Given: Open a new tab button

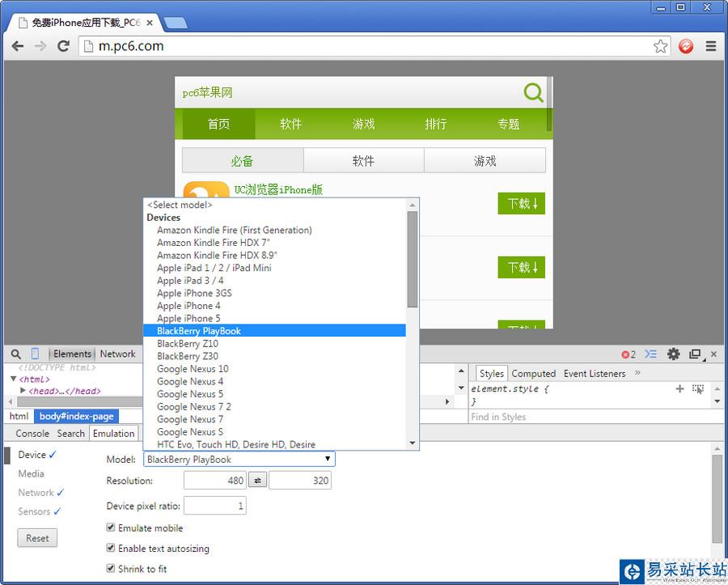Looking at the screenshot, I should (176, 23).
